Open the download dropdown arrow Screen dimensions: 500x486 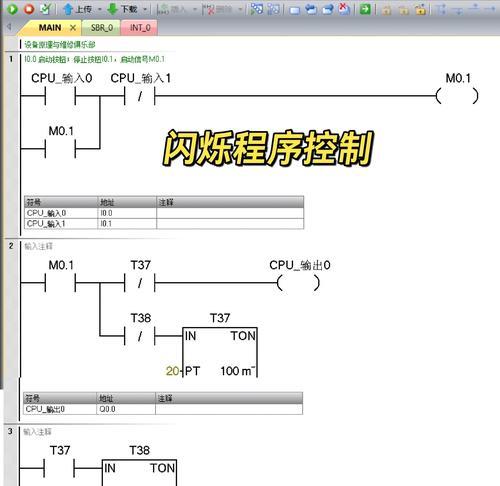145,9
